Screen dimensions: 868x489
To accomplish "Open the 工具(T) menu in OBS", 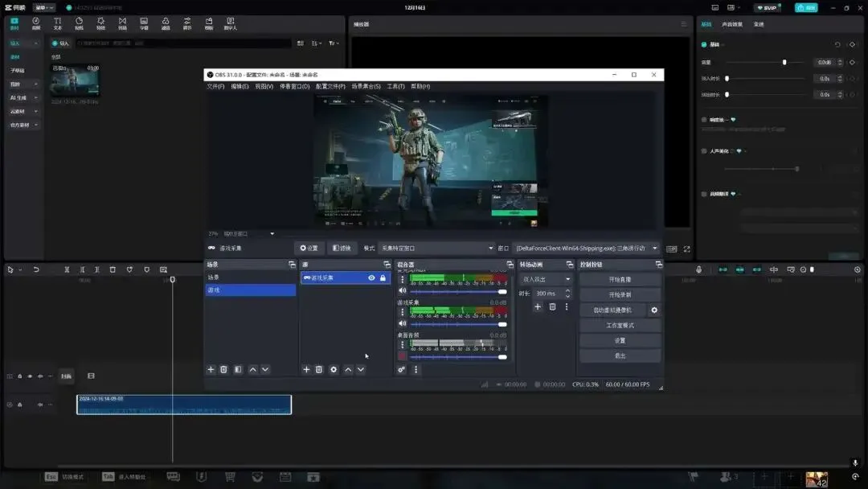I will (395, 86).
